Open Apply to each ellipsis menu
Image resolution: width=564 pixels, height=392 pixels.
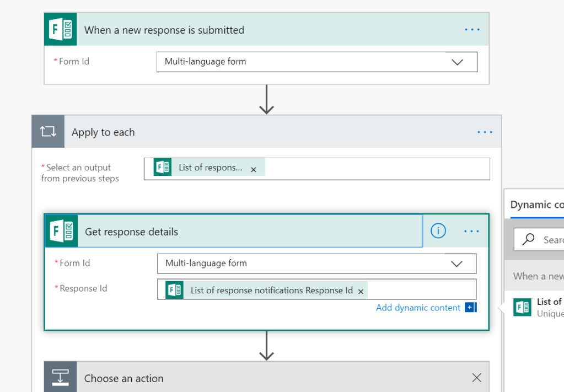485,132
